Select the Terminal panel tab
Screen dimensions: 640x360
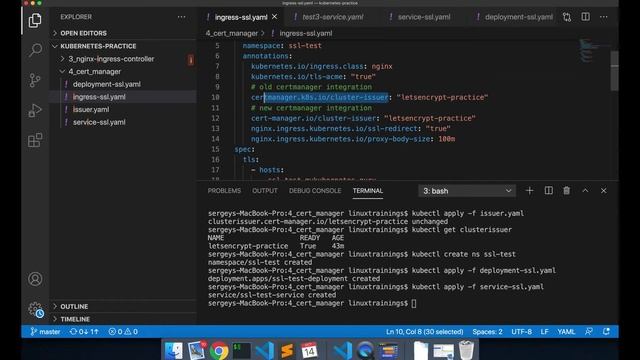[x=368, y=191]
